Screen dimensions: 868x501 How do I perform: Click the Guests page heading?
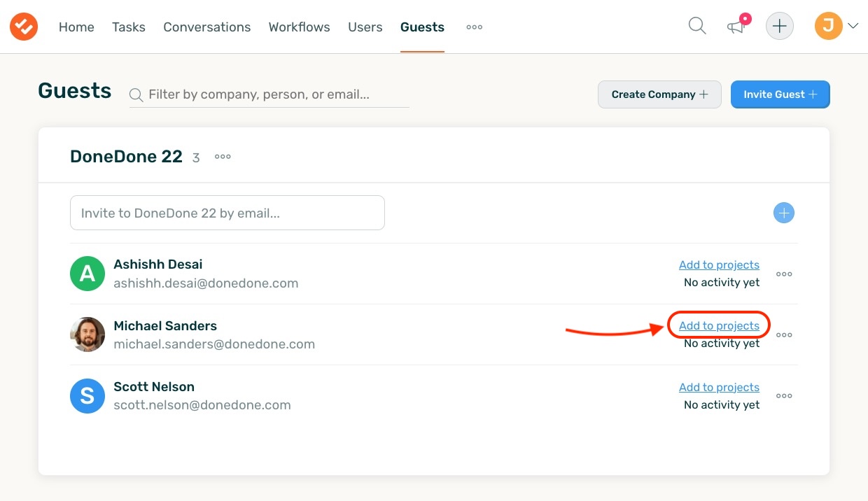point(75,91)
